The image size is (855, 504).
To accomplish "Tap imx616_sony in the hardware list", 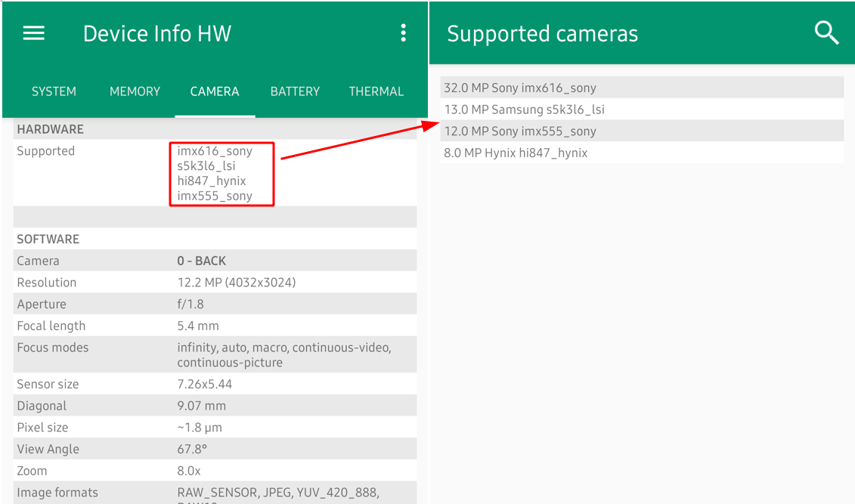I will [x=215, y=151].
